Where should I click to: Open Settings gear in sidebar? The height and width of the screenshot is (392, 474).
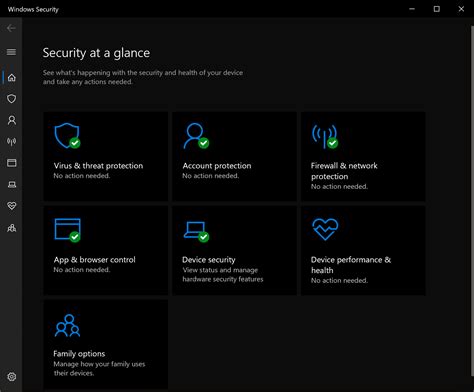pyautogui.click(x=12, y=377)
